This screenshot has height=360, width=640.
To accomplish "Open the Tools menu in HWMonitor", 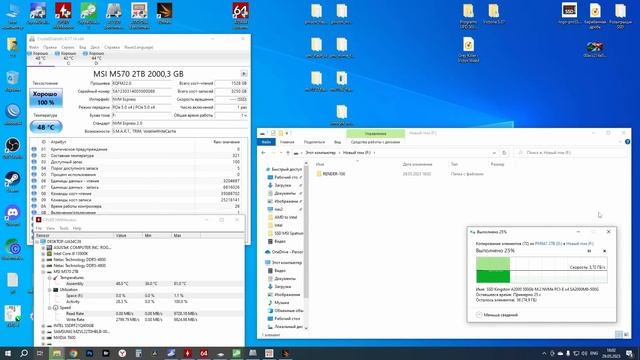I will (64, 228).
